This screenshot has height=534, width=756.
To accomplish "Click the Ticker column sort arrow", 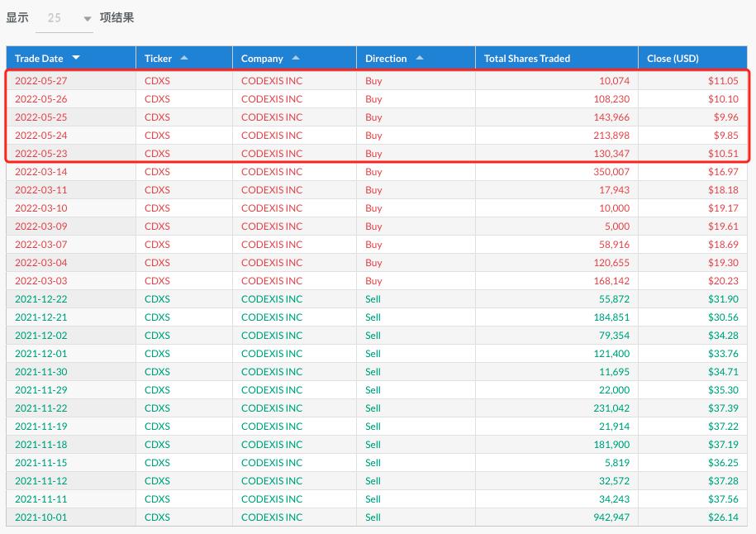I will [183, 58].
